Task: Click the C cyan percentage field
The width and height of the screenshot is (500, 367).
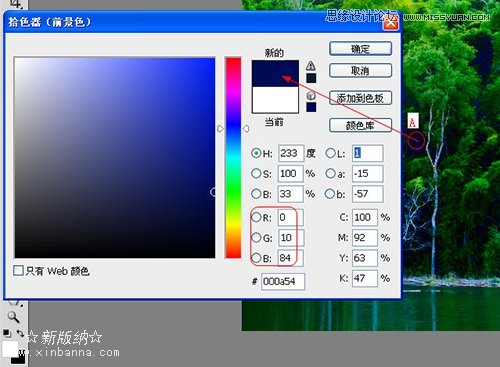Action: point(365,217)
